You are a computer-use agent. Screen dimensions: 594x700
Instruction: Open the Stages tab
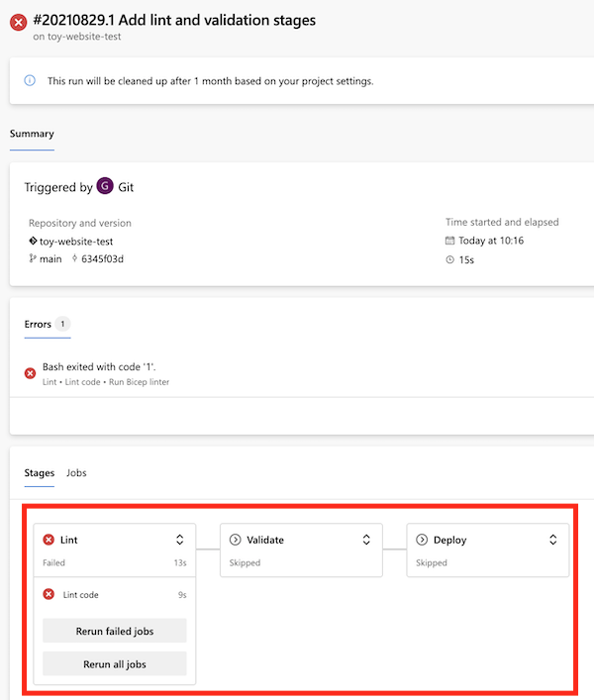[x=40, y=472]
